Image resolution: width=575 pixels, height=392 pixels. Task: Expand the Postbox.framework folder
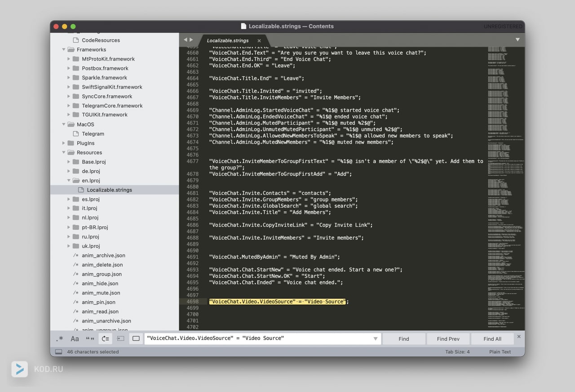[69, 68]
